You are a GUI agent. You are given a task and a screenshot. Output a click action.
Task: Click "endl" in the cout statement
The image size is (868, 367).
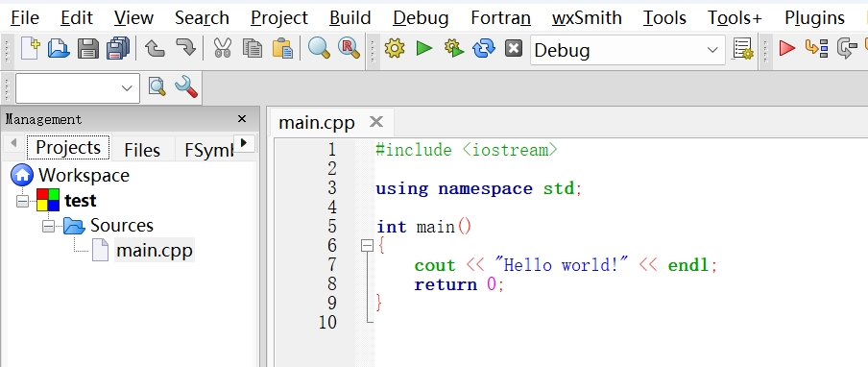(x=688, y=265)
